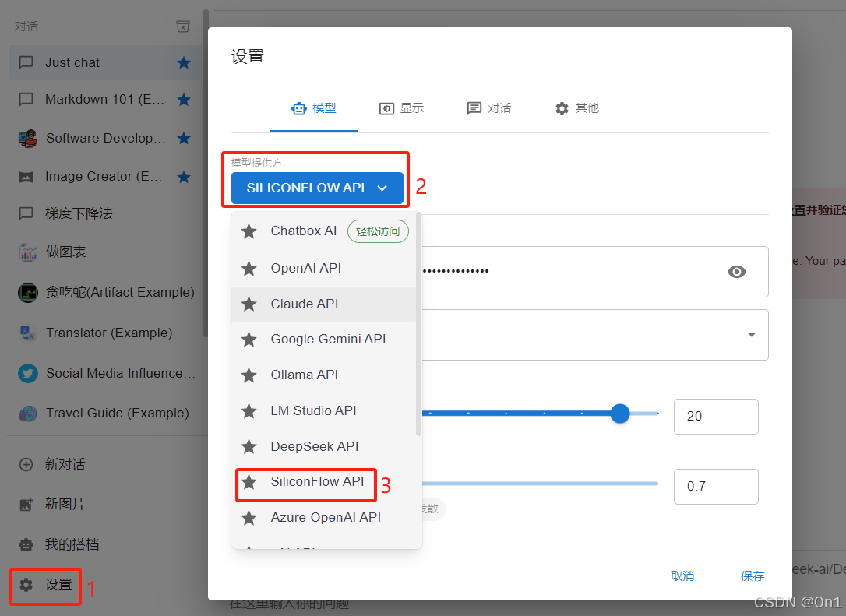
Task: Click the 做图表 chart avatar icon
Action: [x=27, y=252]
